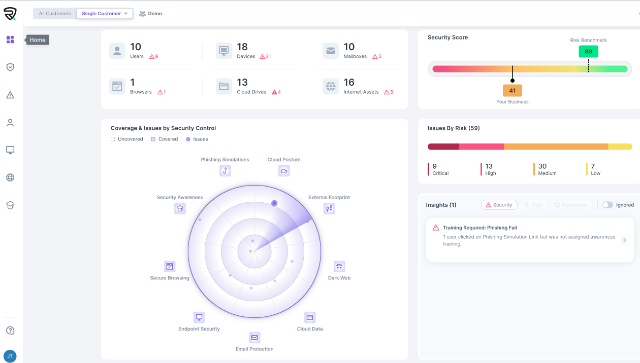The height and width of the screenshot is (363, 640).
Task: Click the Coverage & Issues by Security Control heading
Action: [163, 128]
